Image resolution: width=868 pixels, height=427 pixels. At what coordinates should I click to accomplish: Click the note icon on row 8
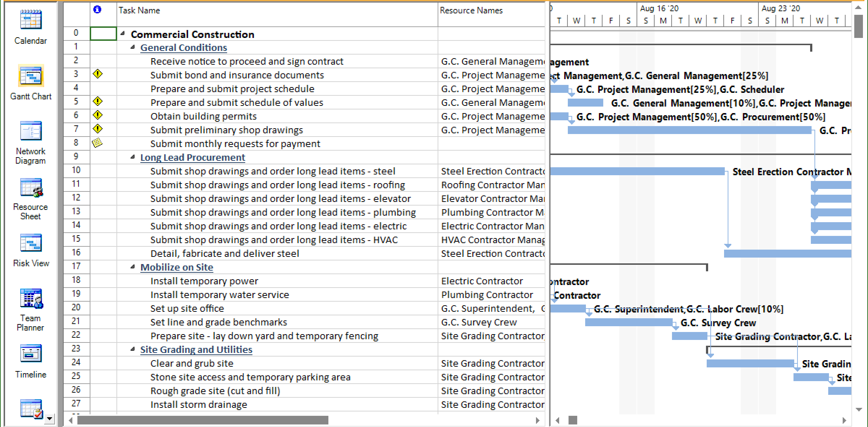point(97,143)
